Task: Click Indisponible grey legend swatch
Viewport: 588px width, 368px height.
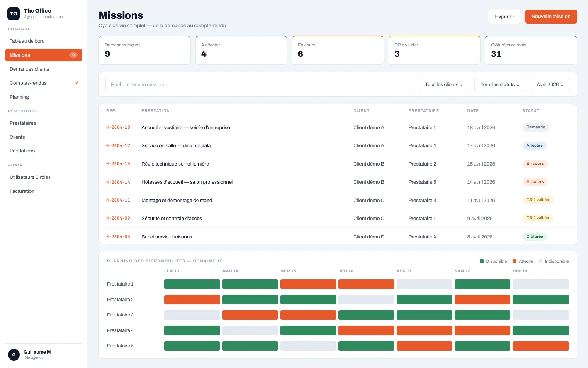Action: pyautogui.click(x=541, y=261)
